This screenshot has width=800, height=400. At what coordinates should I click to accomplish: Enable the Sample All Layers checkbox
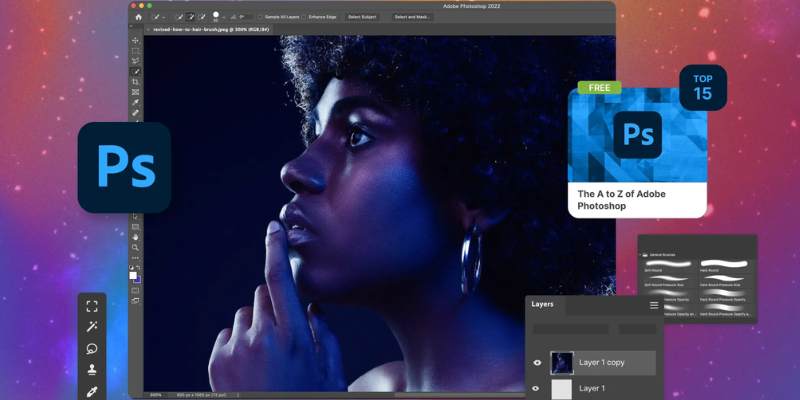(260, 17)
